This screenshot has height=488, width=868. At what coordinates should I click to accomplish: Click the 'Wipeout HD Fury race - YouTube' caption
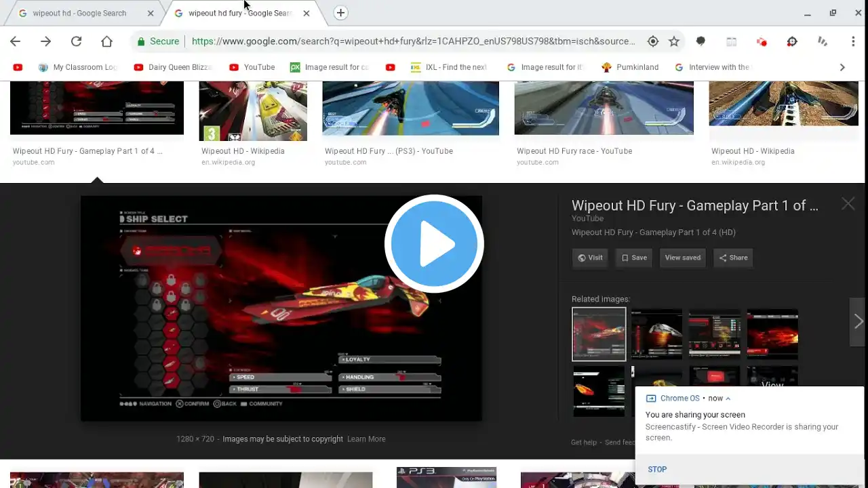pos(574,151)
